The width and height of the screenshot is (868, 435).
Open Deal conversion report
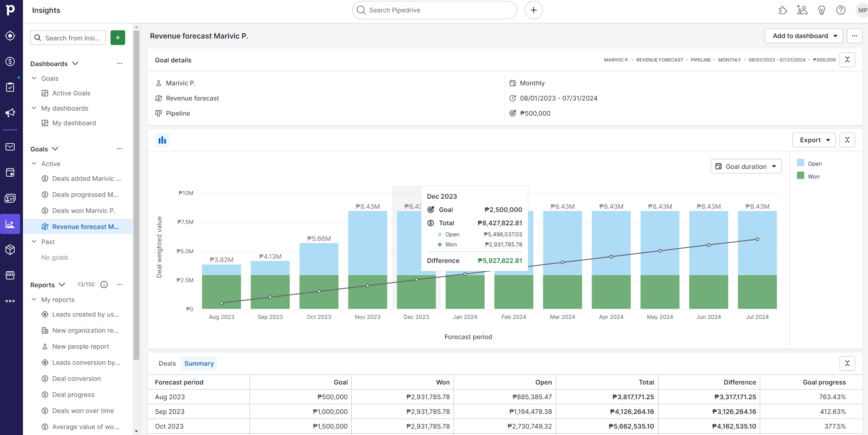(77, 379)
